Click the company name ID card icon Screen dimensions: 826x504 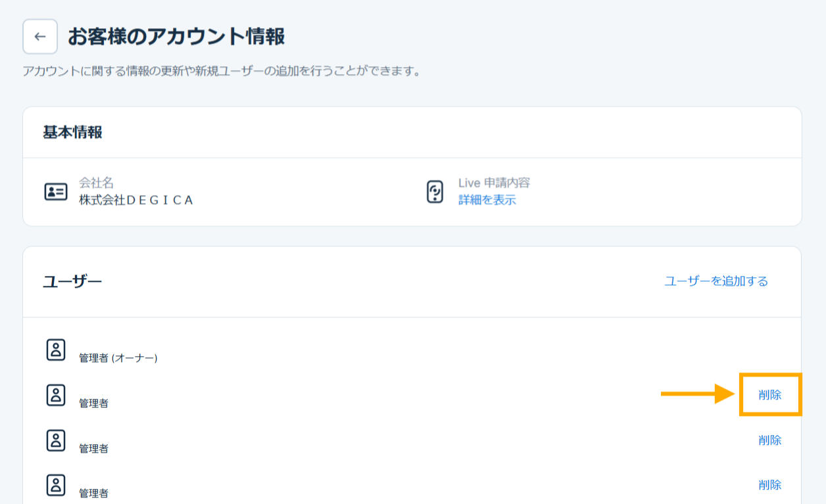[57, 191]
